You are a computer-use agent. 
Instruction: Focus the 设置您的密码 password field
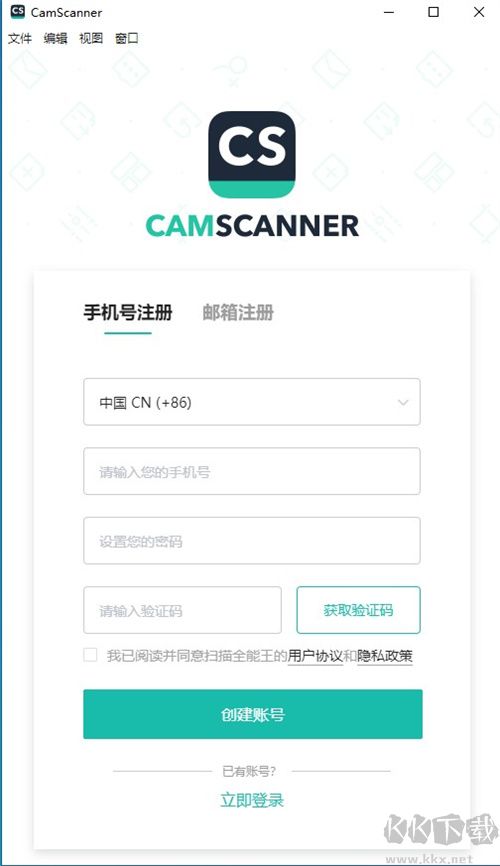(x=252, y=541)
